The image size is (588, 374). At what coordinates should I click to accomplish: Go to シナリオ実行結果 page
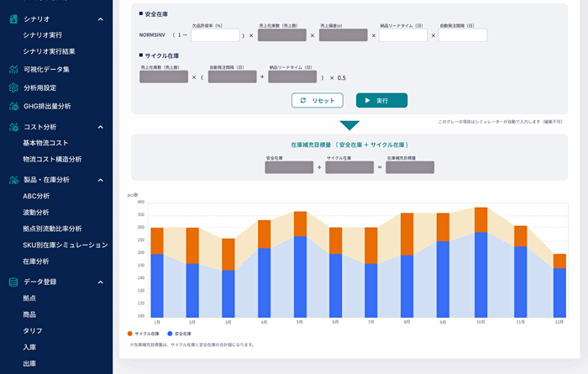click(49, 51)
